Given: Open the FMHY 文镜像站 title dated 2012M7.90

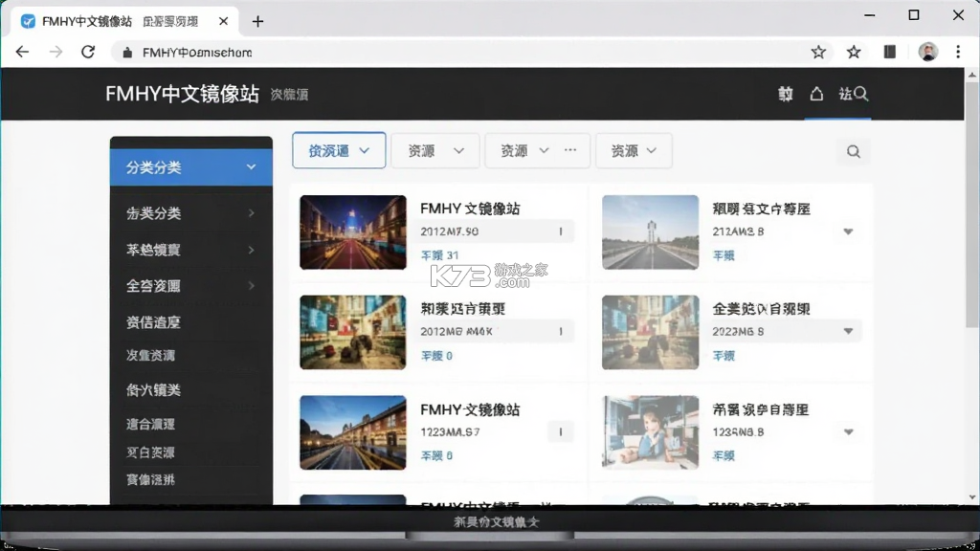Looking at the screenshot, I should 470,209.
